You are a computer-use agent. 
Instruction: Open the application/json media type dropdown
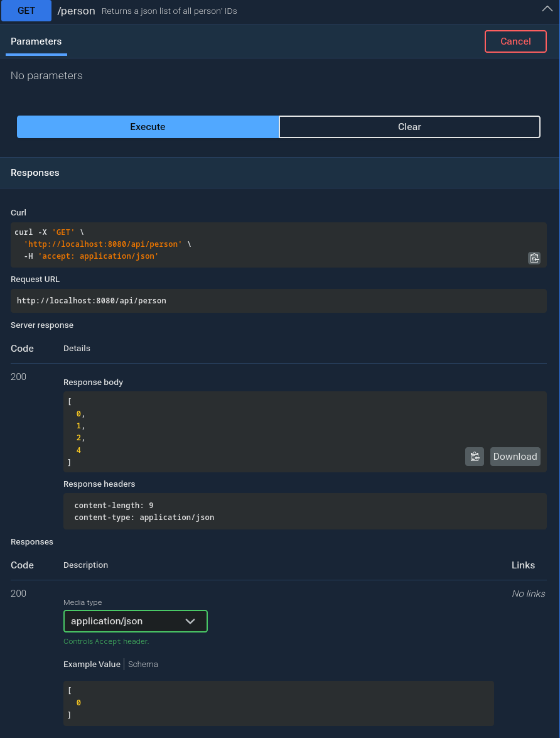pyautogui.click(x=135, y=621)
